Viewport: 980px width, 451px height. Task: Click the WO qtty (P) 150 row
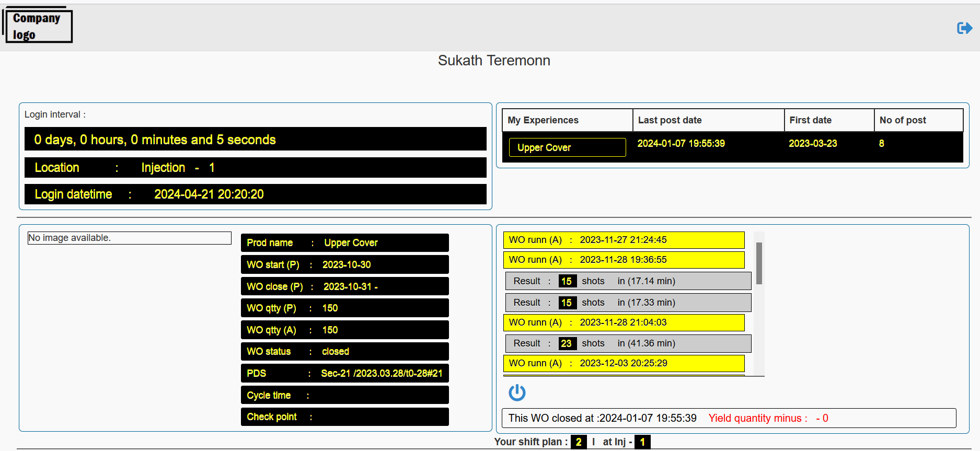point(345,308)
